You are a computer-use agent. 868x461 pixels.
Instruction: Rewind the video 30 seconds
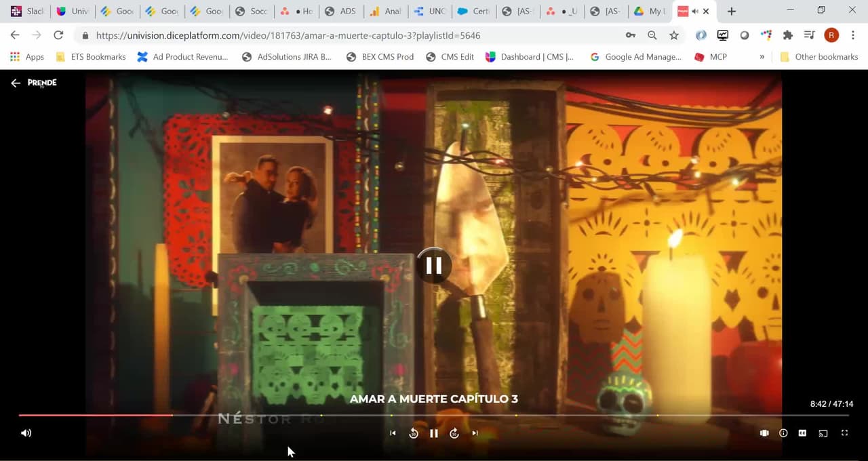(413, 433)
